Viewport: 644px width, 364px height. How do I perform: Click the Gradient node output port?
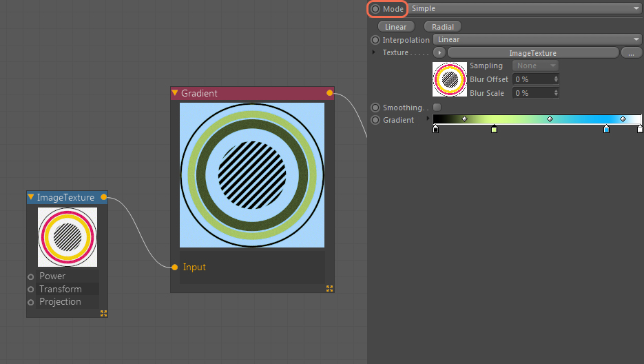pyautogui.click(x=329, y=92)
